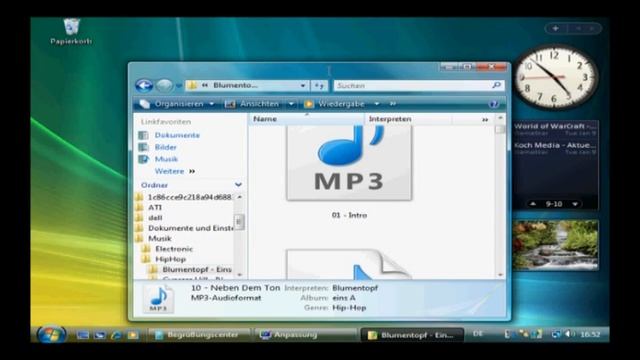
Task: Click the 01 - Intro file name
Action: [x=349, y=215]
